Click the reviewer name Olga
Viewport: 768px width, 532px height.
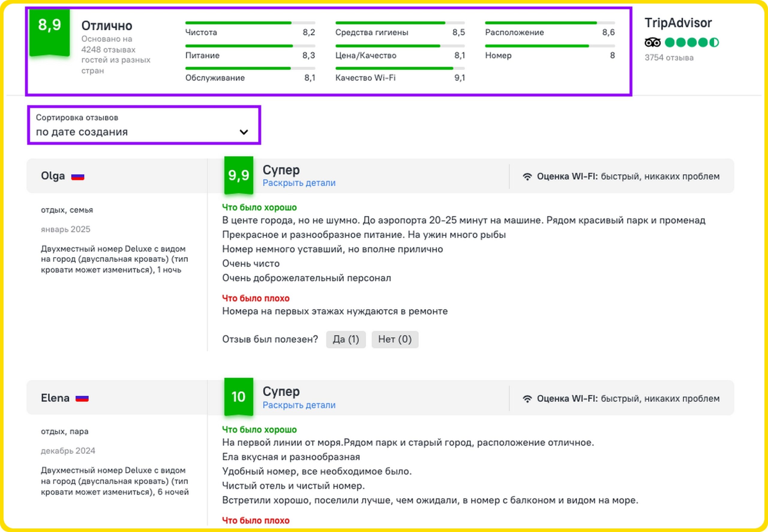(53, 176)
